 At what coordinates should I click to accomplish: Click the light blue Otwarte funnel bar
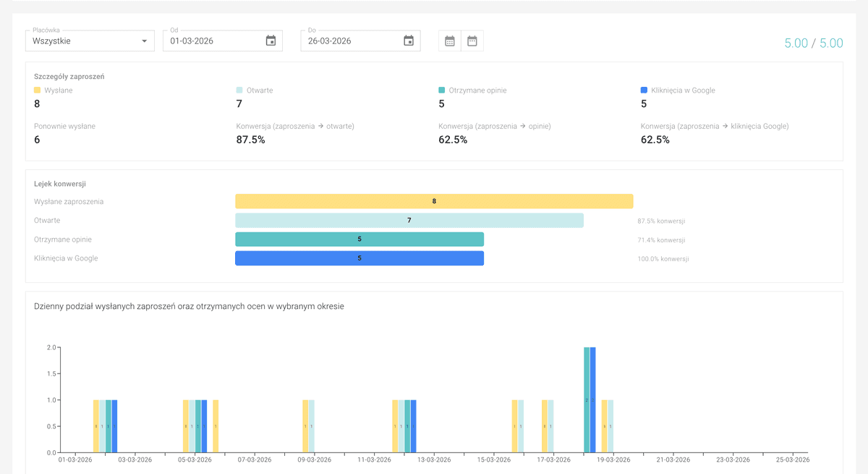coord(409,220)
